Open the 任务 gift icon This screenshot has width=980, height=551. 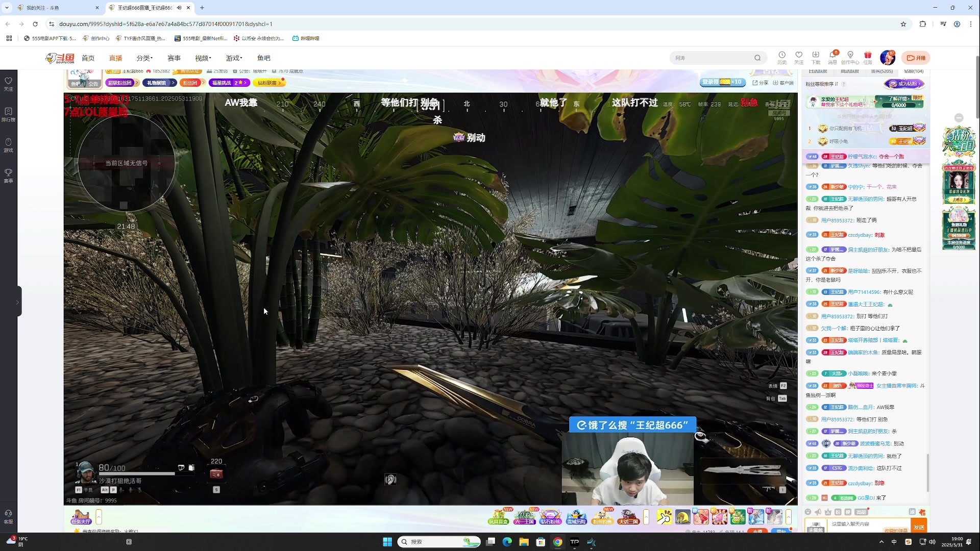click(868, 57)
